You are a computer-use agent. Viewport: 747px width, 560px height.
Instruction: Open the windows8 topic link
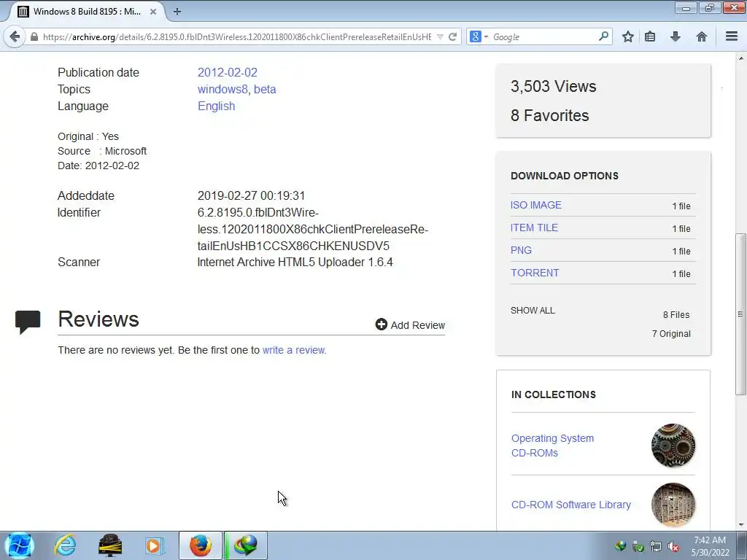(222, 89)
